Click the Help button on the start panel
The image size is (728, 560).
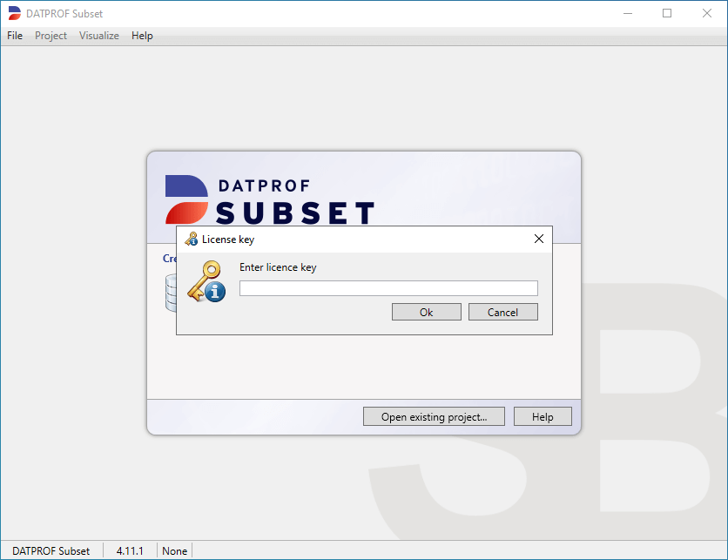[x=543, y=417]
